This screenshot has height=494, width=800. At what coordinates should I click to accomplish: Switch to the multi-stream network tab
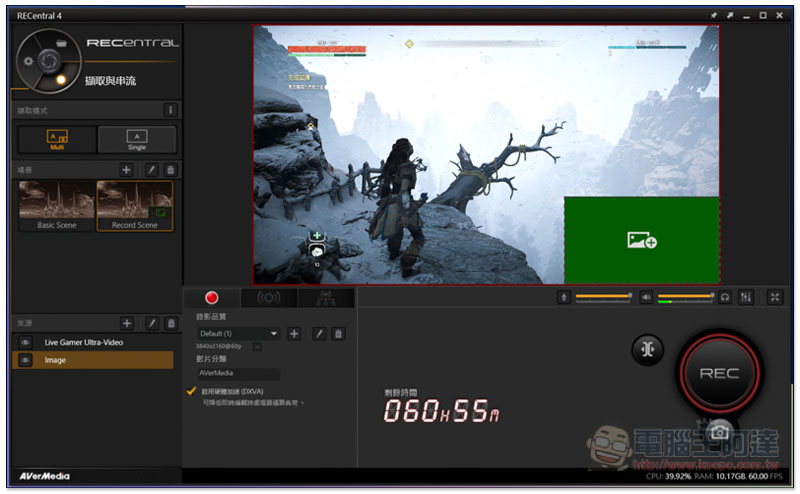click(326, 298)
